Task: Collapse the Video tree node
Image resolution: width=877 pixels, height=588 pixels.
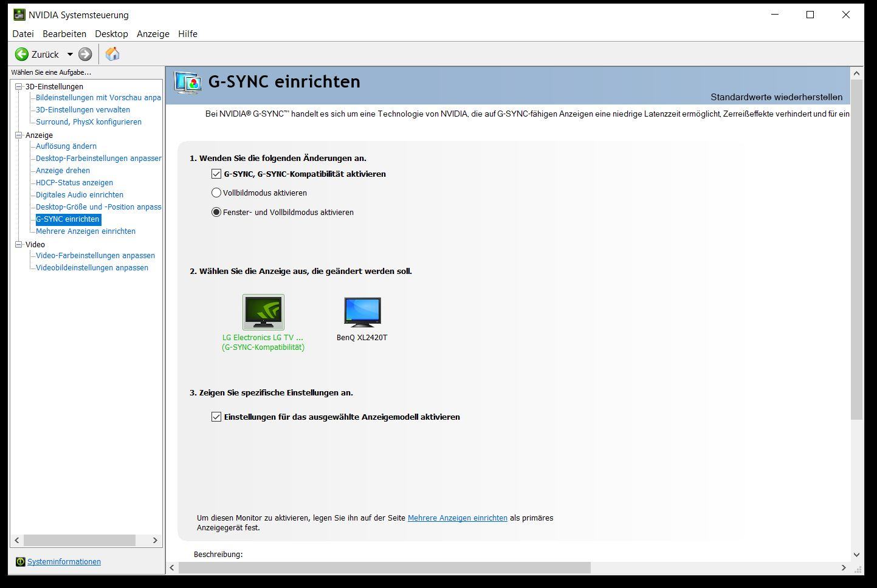Action: point(19,244)
